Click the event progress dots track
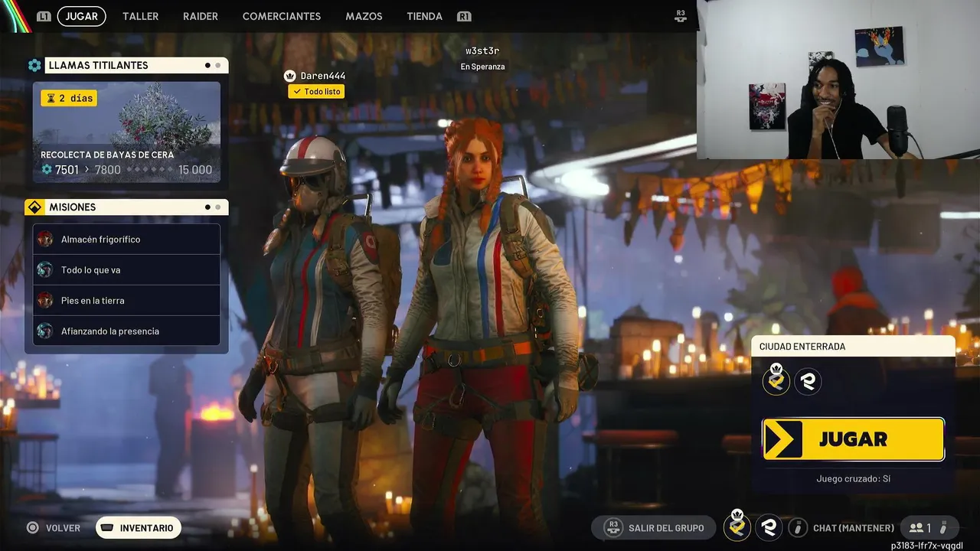 coord(149,170)
